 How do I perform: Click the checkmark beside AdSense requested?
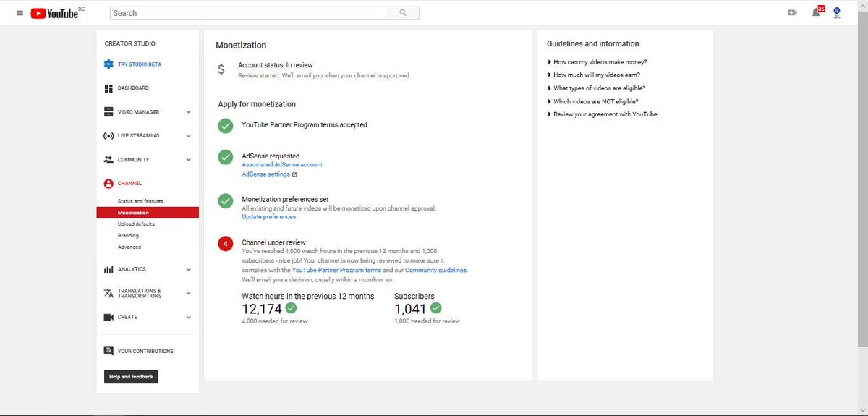(226, 157)
